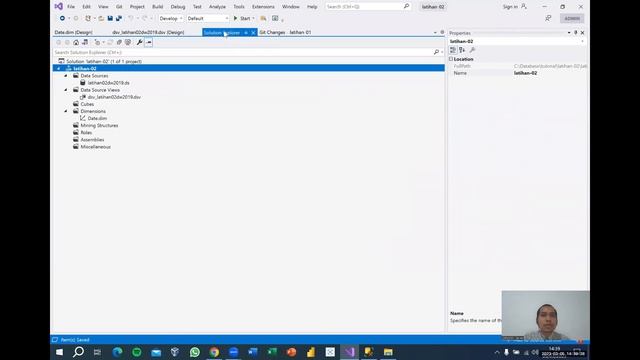
Task: Click the Pending Changes Filter icon
Action: 97,42
